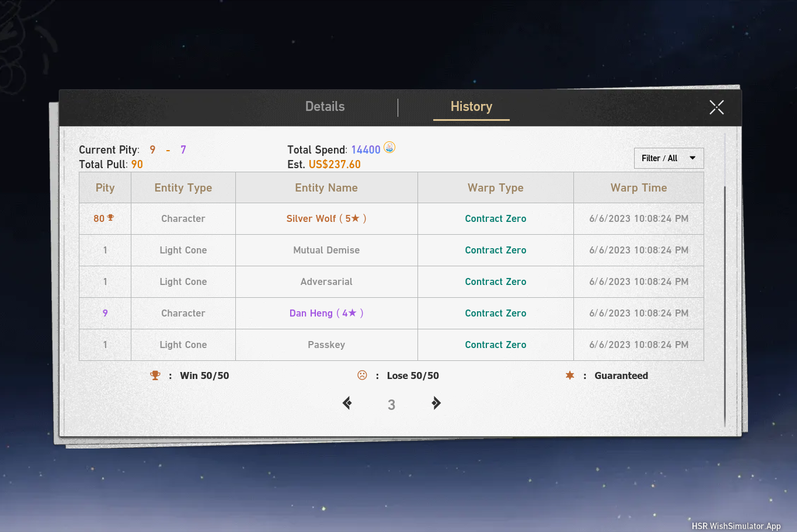Screen dimensions: 797x532
Task: Click the next page arrow icon
Action: tap(436, 403)
